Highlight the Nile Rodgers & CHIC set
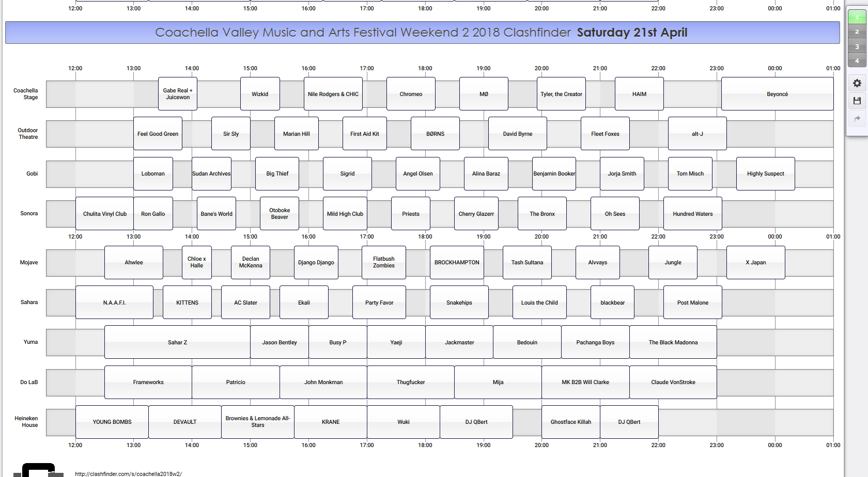Viewport: 868px width, 477px height. coord(333,94)
